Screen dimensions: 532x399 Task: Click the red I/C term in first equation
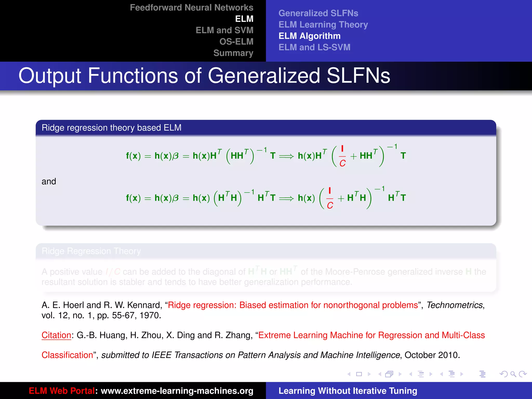coord(342,156)
